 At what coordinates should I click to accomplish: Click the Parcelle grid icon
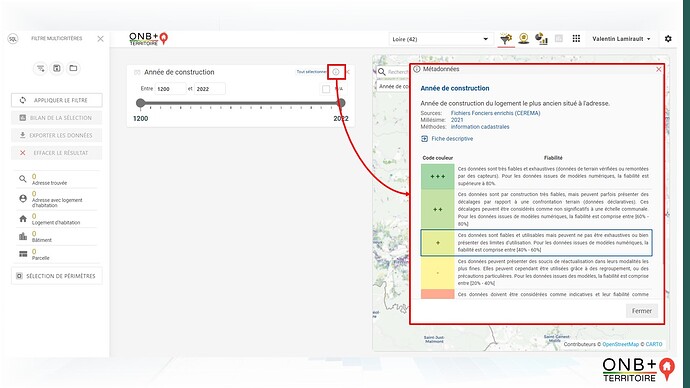pyautogui.click(x=23, y=254)
